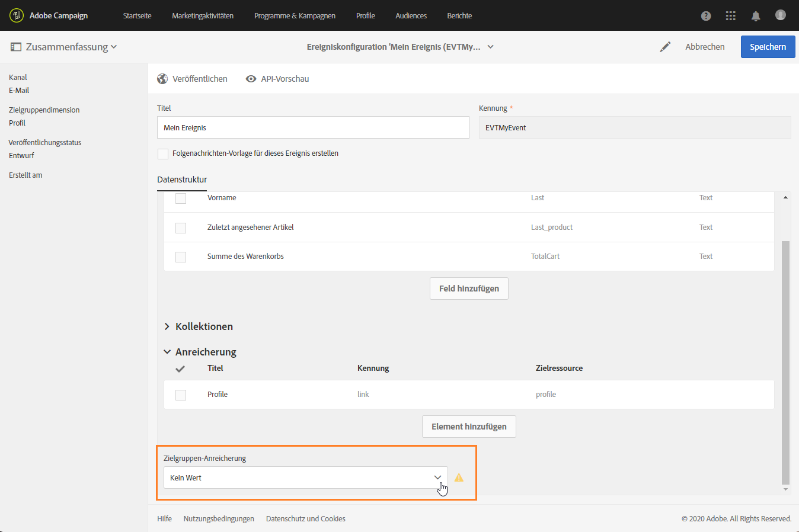Open the apps grid switcher icon

pos(731,16)
